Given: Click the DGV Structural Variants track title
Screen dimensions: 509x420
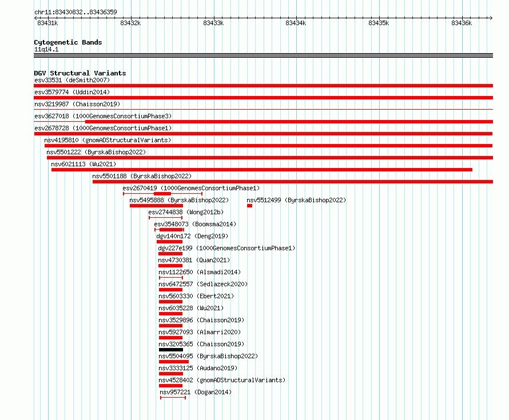Looking at the screenshot, I should 80,73.
